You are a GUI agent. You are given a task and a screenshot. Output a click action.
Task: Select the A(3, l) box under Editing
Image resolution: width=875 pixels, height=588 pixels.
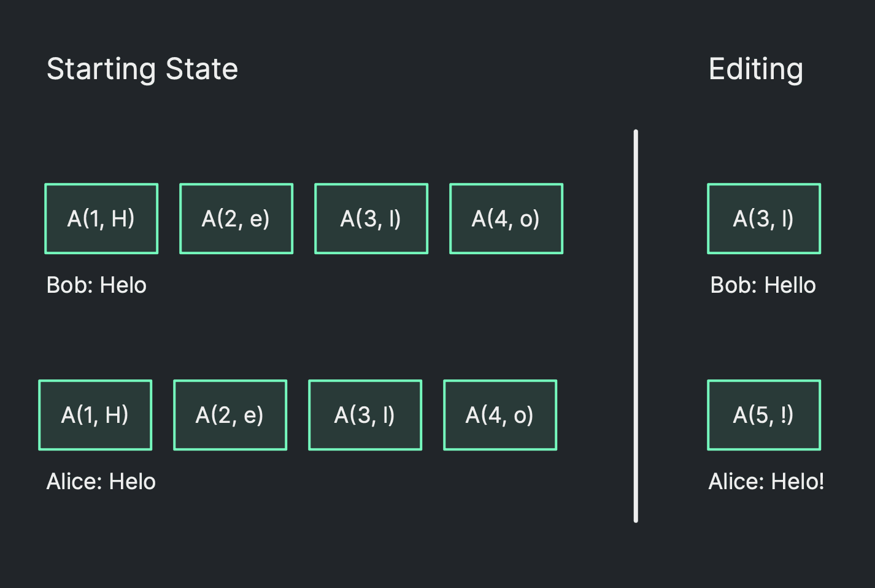click(x=764, y=219)
